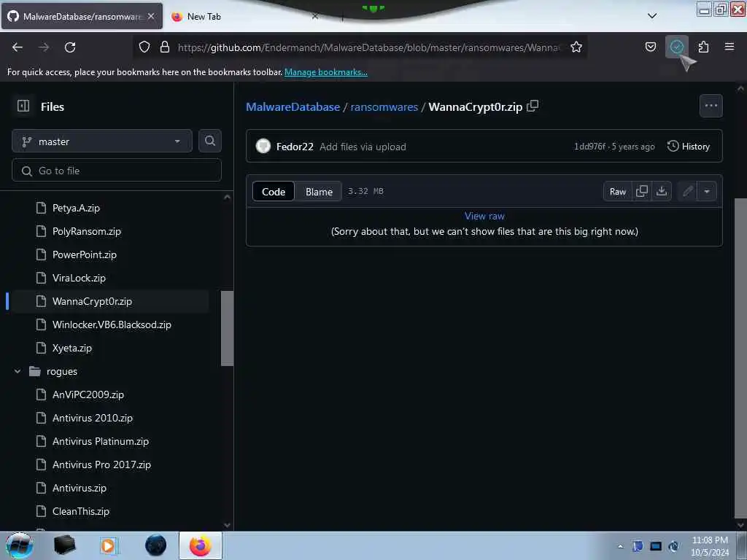Image resolution: width=747 pixels, height=560 pixels.
Task: Click the search icon beside the branch selector
Action: click(210, 141)
